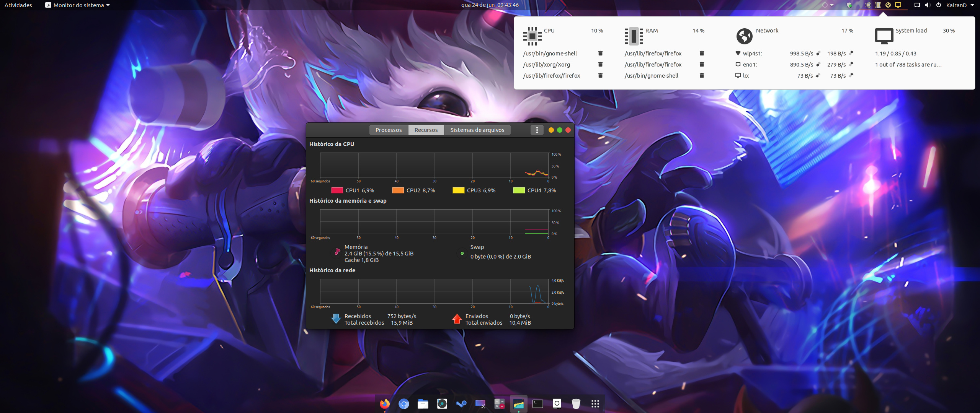Open the Steam dock icon
This screenshot has height=413, width=980.
click(x=461, y=404)
